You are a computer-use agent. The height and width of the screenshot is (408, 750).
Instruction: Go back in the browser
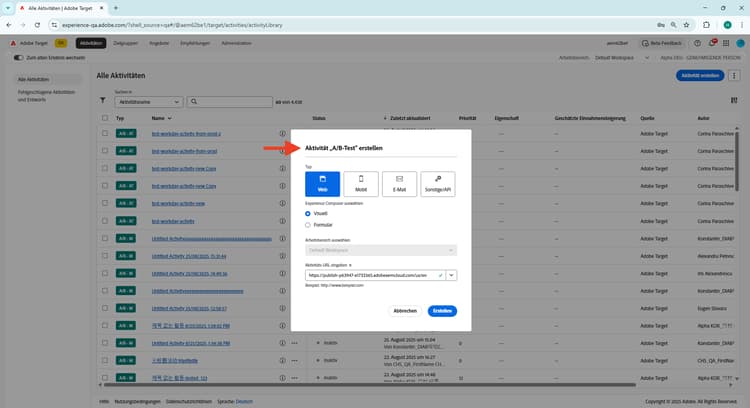(x=9, y=25)
